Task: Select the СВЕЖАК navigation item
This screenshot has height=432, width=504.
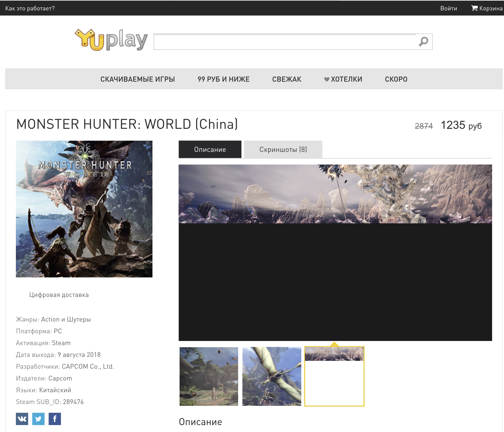Action: tap(287, 79)
